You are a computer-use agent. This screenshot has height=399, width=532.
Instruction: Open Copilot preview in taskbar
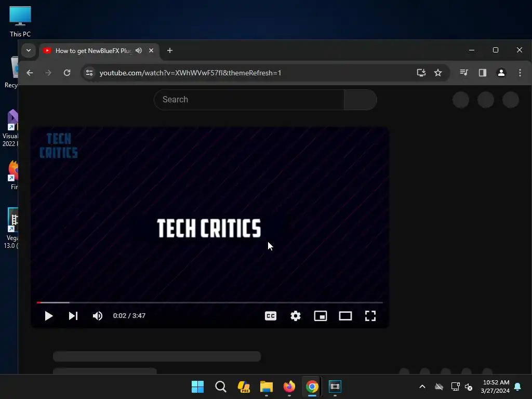(x=244, y=387)
